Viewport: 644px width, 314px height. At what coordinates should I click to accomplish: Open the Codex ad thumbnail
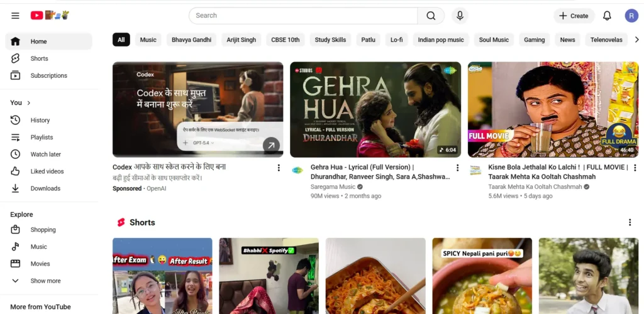[x=198, y=109]
